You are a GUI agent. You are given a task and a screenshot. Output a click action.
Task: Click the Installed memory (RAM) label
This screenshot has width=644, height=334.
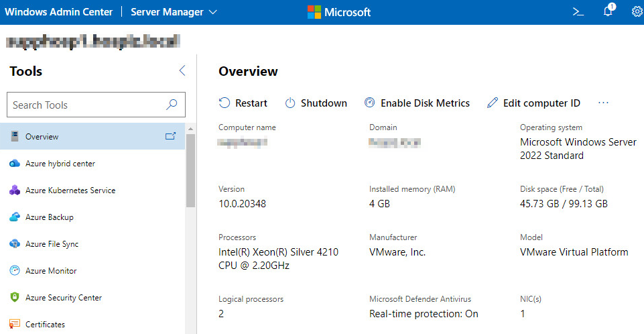click(x=412, y=189)
